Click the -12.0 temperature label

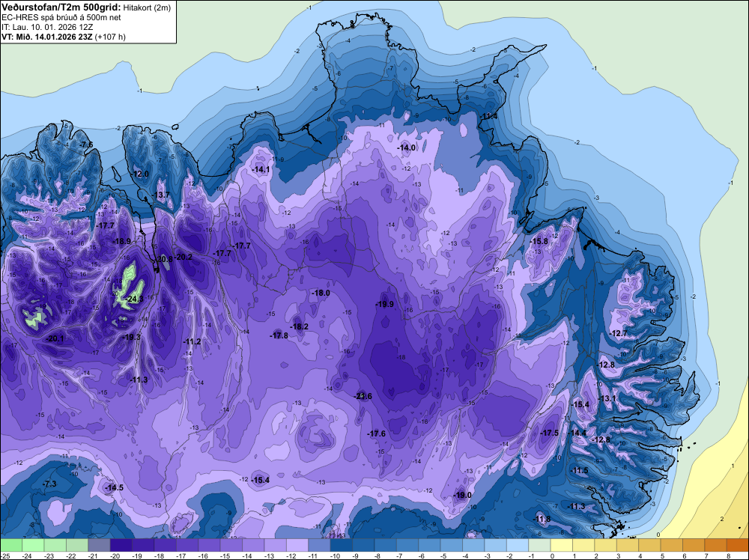tap(140, 174)
